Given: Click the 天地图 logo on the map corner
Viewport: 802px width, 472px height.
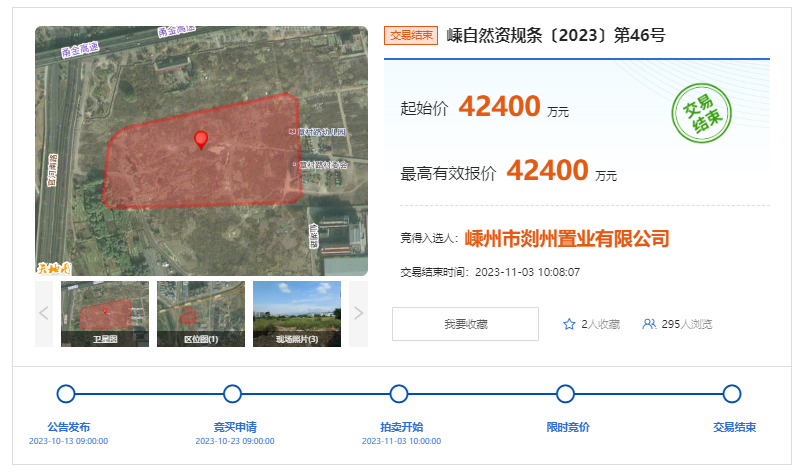Looking at the screenshot, I should pos(54,267).
